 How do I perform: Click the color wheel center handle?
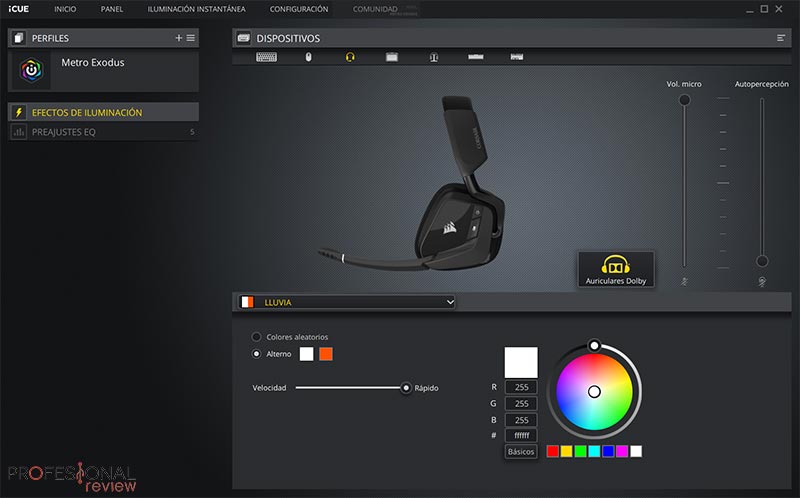pyautogui.click(x=594, y=391)
